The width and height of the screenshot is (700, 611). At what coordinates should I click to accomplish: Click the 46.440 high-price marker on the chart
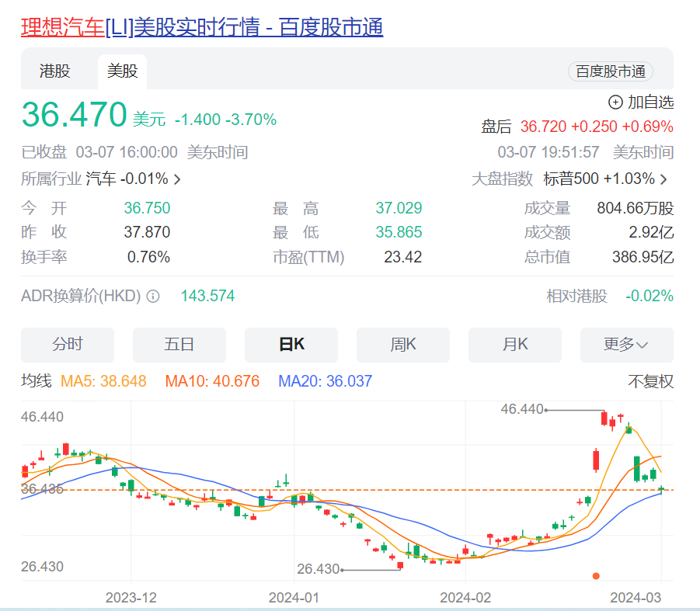click(522, 409)
